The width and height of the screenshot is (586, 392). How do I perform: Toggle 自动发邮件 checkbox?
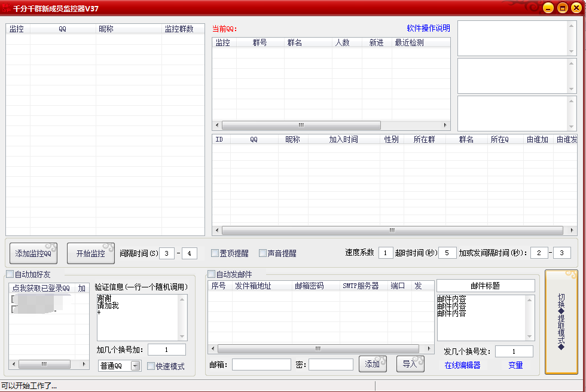tap(212, 274)
